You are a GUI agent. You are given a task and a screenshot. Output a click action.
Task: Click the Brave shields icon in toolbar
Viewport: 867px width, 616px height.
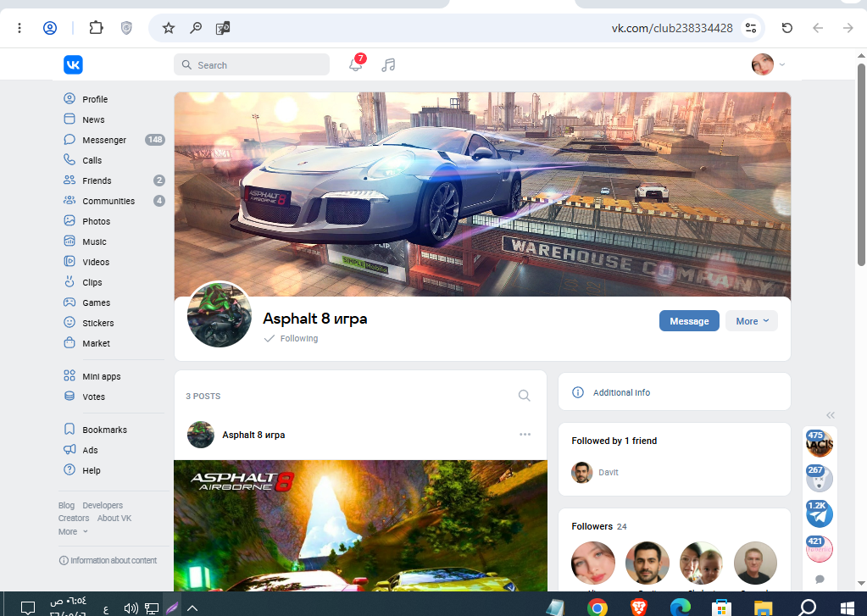click(x=126, y=28)
